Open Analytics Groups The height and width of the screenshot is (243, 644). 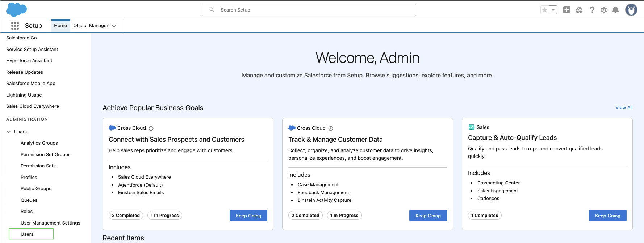coord(39,143)
